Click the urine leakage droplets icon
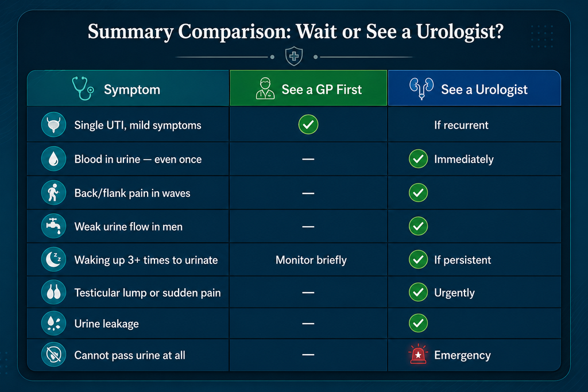The height and width of the screenshot is (392, 588). click(53, 323)
